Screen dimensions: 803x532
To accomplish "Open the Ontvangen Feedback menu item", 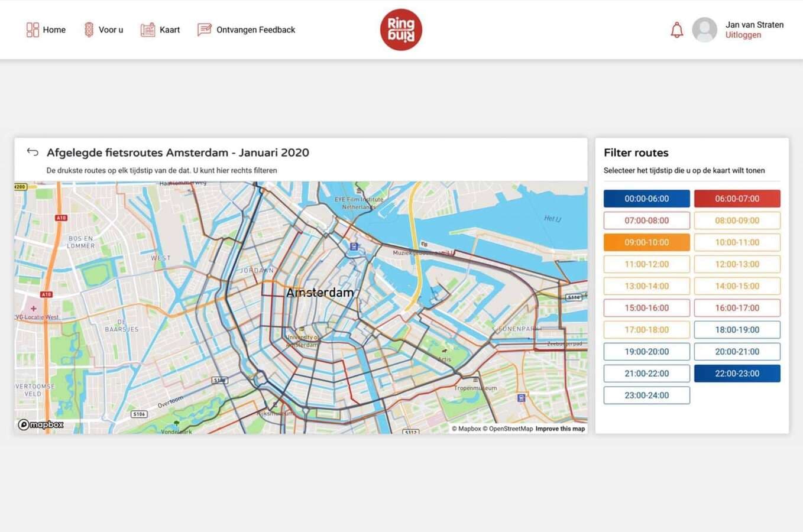I will click(x=255, y=30).
